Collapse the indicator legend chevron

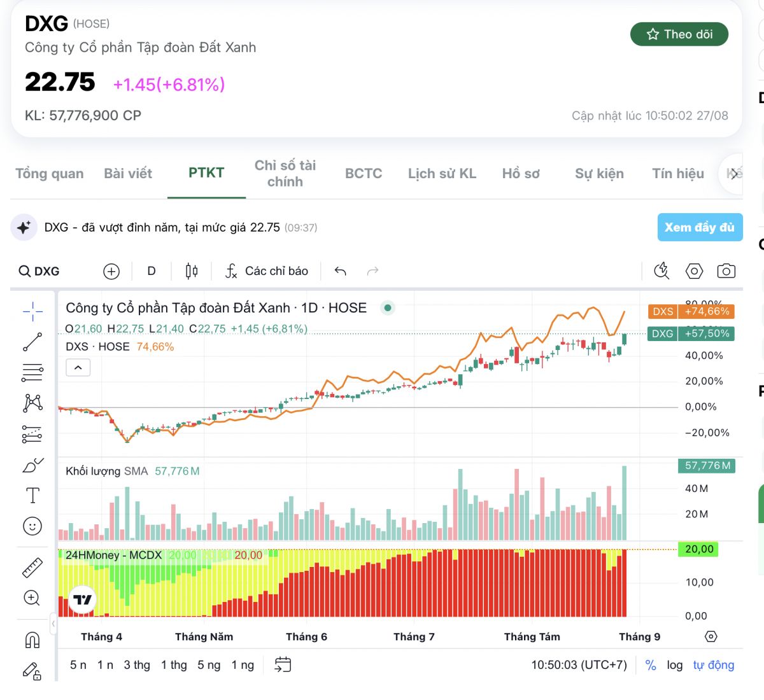pos(78,367)
